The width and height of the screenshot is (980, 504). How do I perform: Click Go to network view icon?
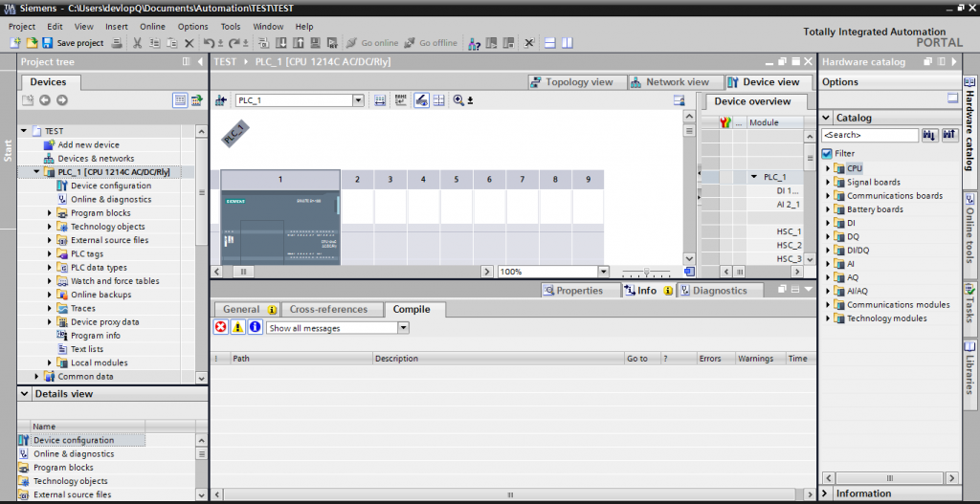(x=220, y=100)
